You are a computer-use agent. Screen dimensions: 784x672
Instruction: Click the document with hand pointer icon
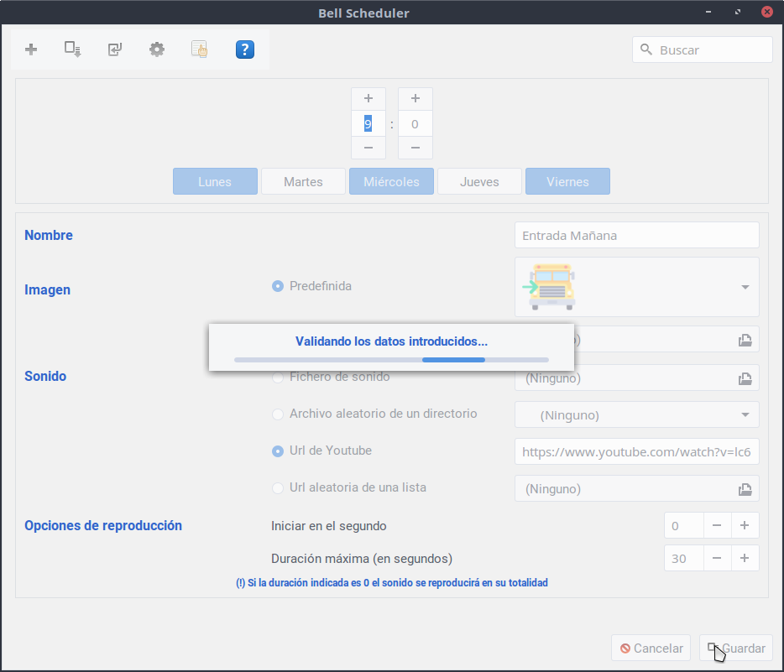[199, 49]
